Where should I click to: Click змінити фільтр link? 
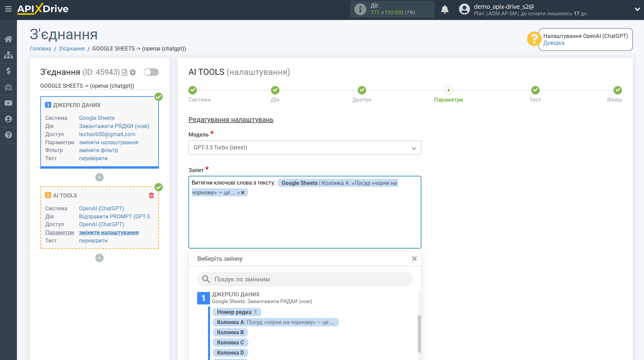[98, 150]
